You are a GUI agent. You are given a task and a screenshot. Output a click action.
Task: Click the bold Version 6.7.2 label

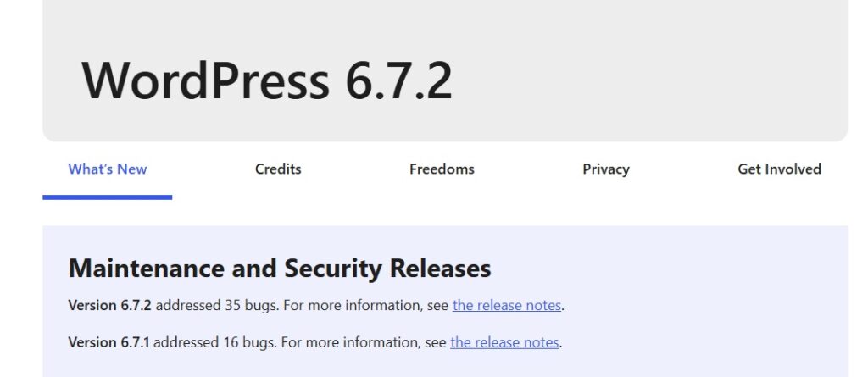click(109, 306)
